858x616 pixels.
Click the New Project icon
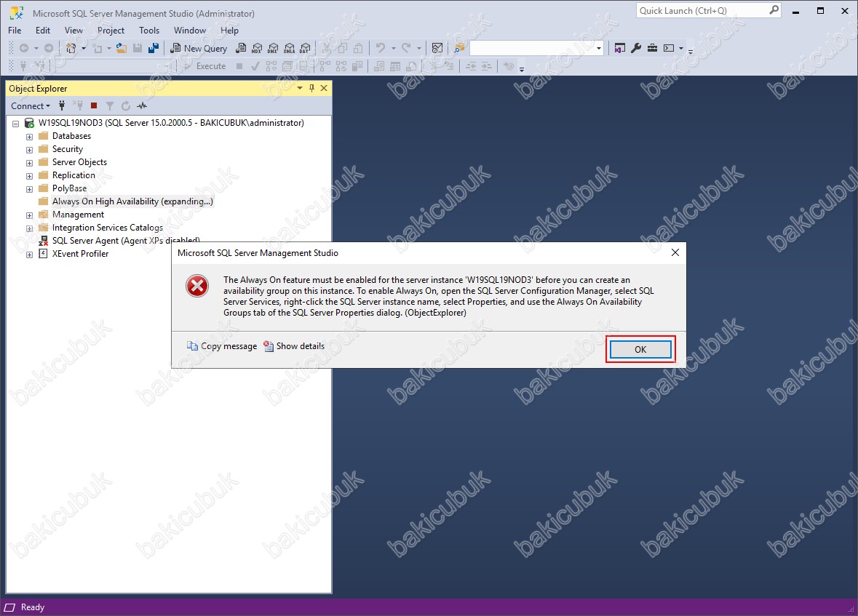point(71,48)
